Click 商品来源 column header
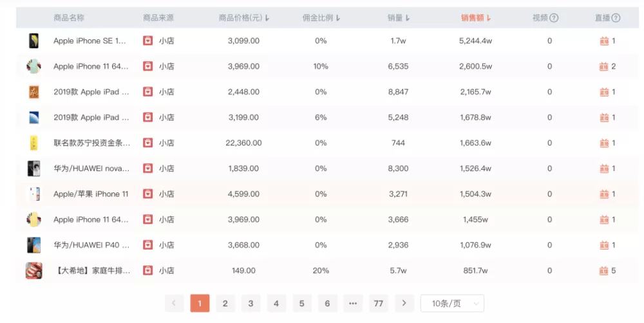Image resolution: width=644 pixels, height=323 pixels. 158,17
